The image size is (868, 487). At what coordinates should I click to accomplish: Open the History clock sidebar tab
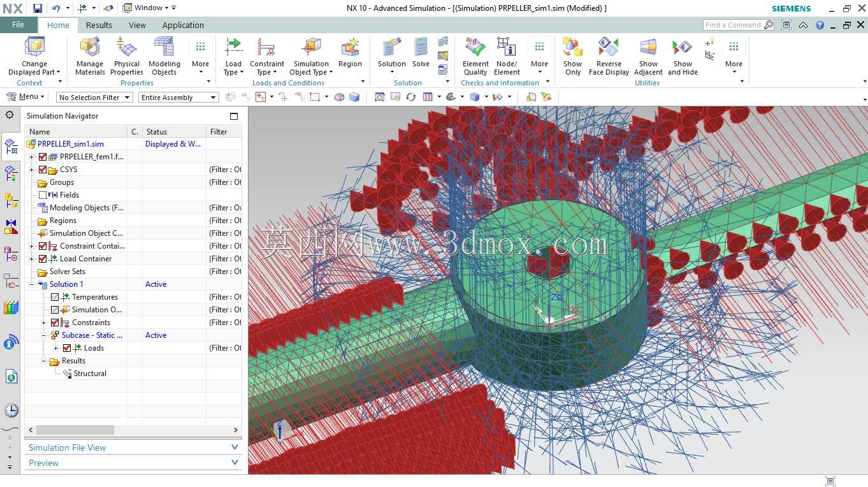click(x=11, y=411)
